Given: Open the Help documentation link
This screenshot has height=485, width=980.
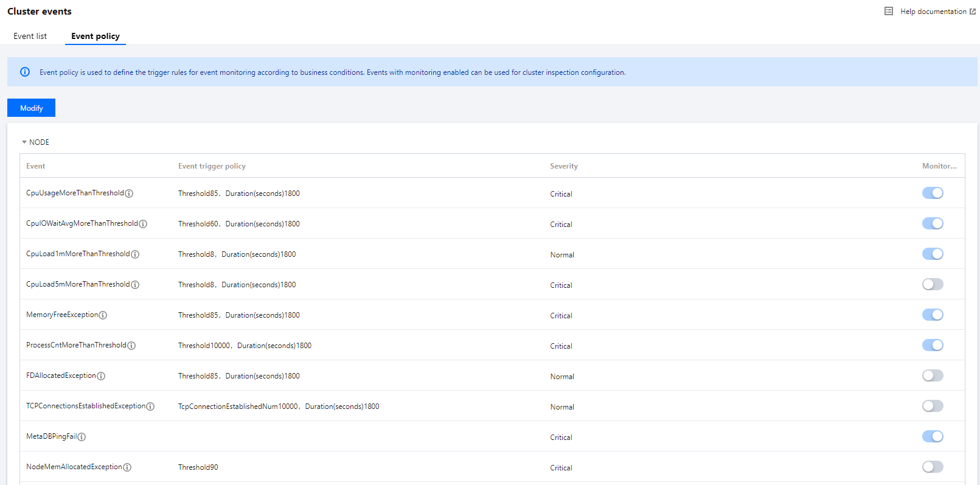Looking at the screenshot, I should pos(933,12).
